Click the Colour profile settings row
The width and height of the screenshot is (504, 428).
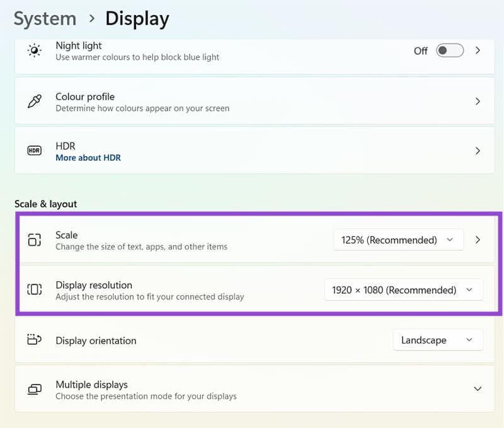click(x=252, y=101)
